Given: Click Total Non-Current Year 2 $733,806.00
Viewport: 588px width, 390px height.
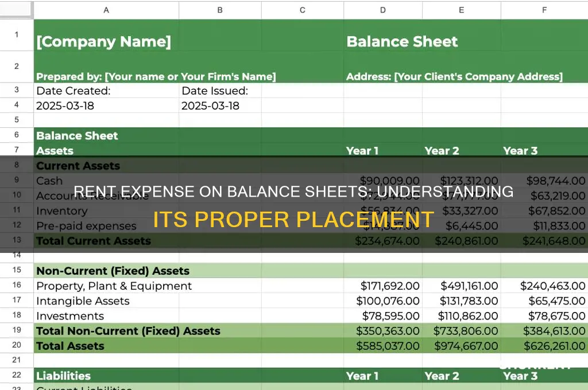Looking at the screenshot, I should pos(466,330).
